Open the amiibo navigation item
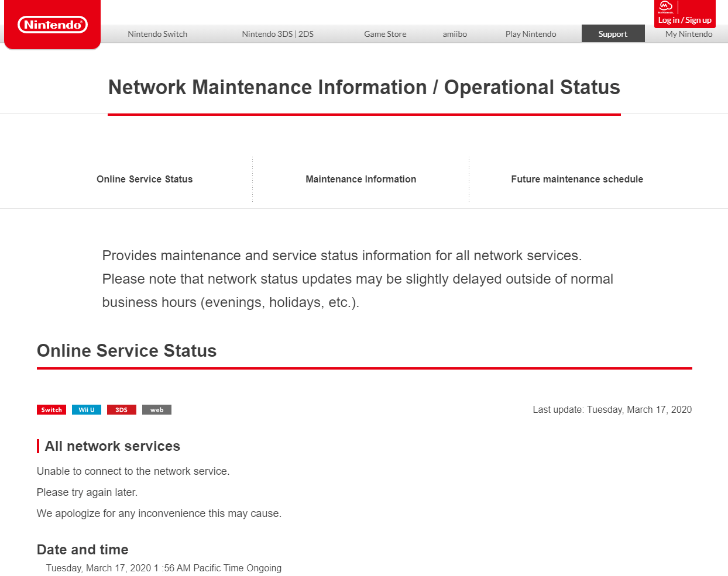 coord(455,34)
